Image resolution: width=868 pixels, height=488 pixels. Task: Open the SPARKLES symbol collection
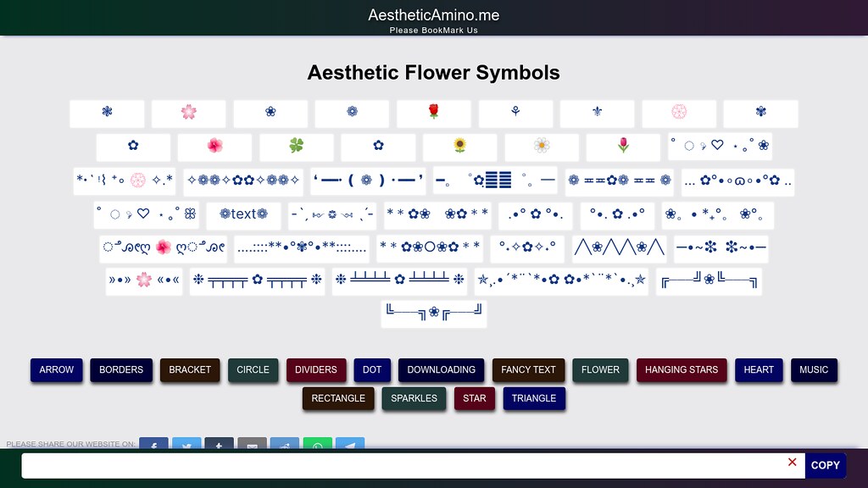[x=414, y=398]
